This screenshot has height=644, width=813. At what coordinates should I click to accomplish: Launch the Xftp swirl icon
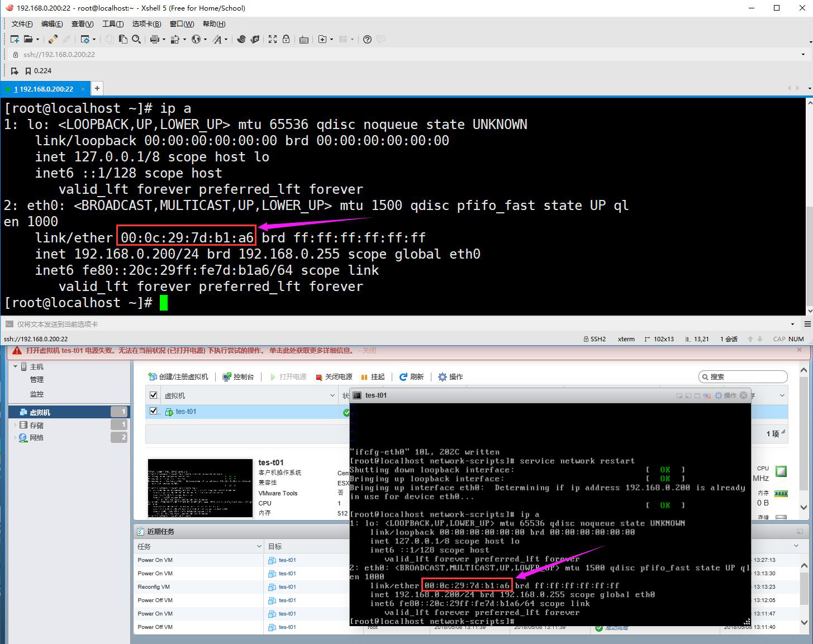click(241, 39)
